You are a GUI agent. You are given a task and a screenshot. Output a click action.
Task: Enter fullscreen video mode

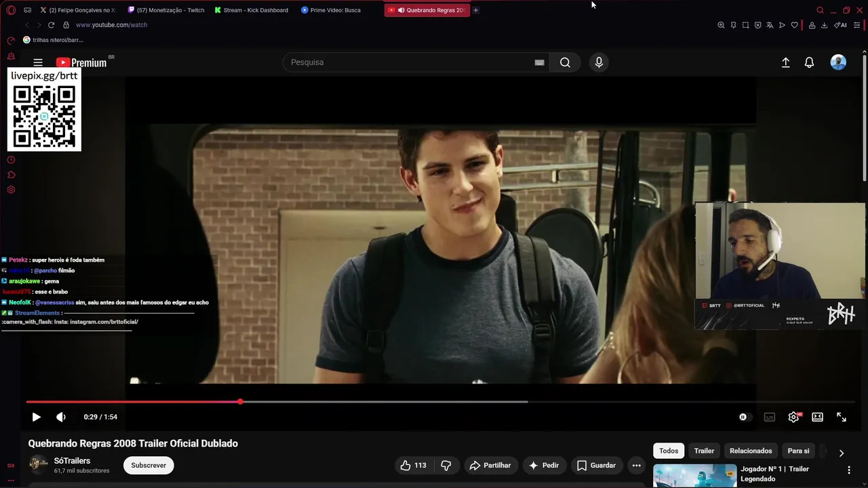click(x=842, y=417)
